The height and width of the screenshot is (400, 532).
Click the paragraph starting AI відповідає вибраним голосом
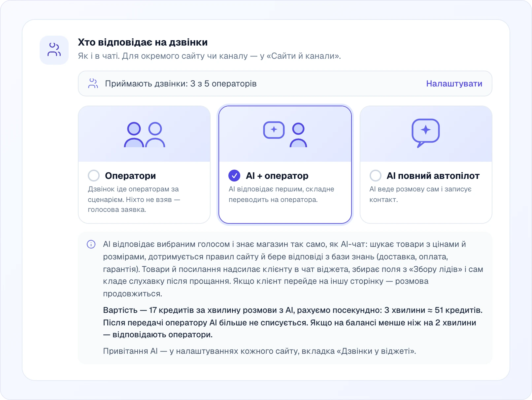[293, 269]
